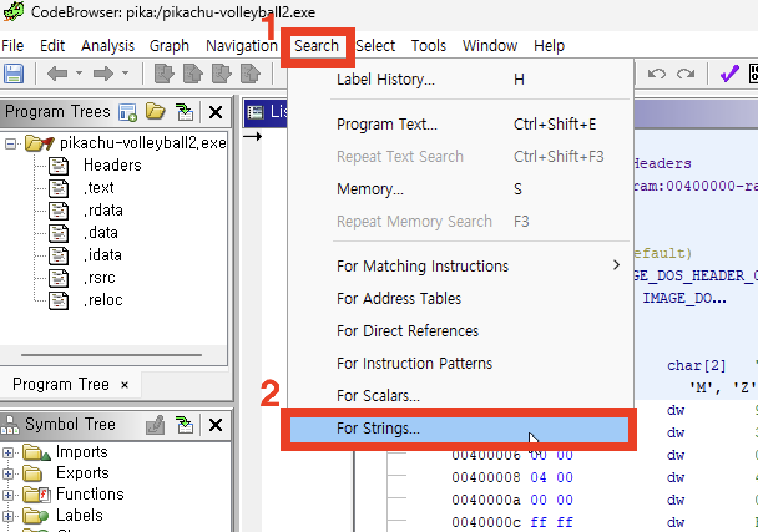Choose For Strings... menu entry
758x532 pixels.
460,428
